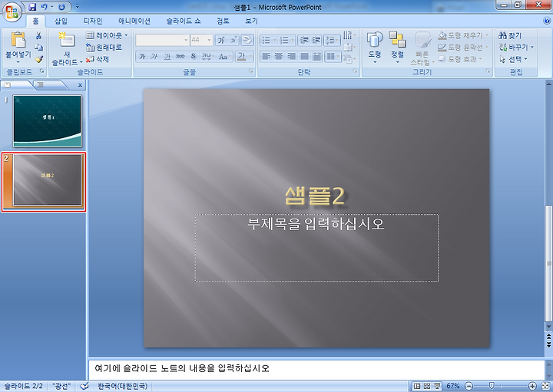Viewport: 553px width, 392px height.
Task: Click 찾기 find button
Action: 510,35
